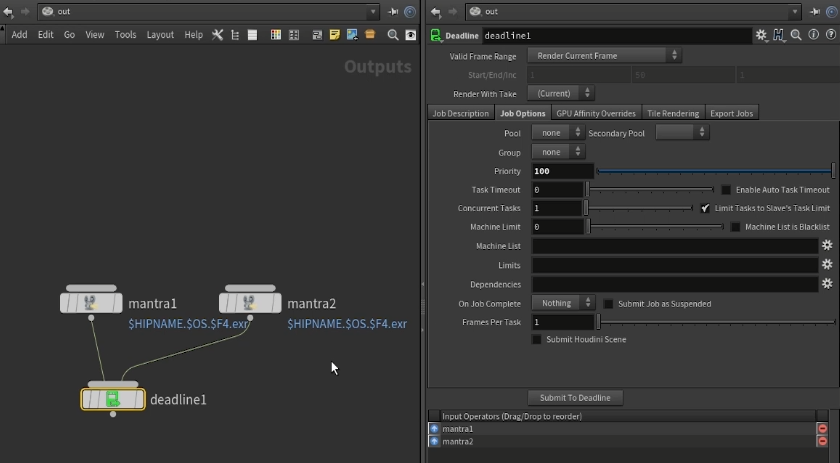Switch to GPU Affinity Overrides tab
Screen dimensions: 840x463
(596, 113)
